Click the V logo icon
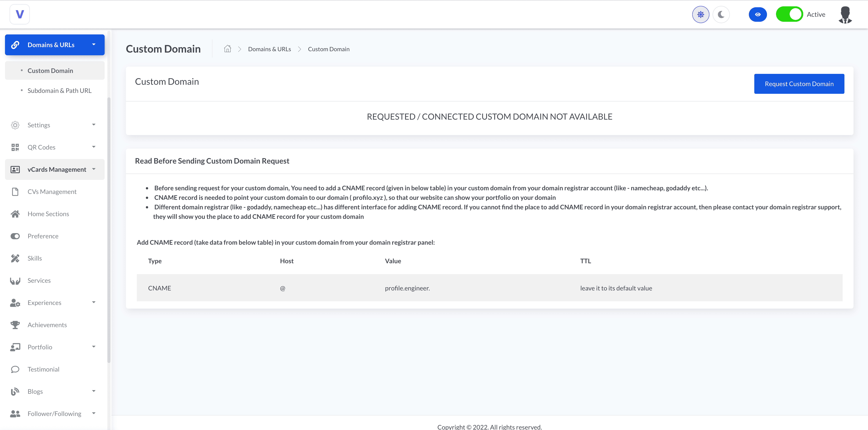This screenshot has height=430, width=868. tap(19, 14)
